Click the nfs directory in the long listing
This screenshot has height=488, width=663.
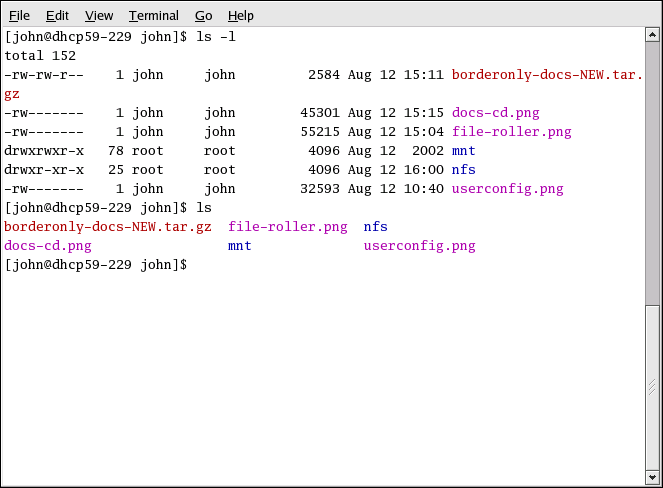pyautogui.click(x=463, y=170)
